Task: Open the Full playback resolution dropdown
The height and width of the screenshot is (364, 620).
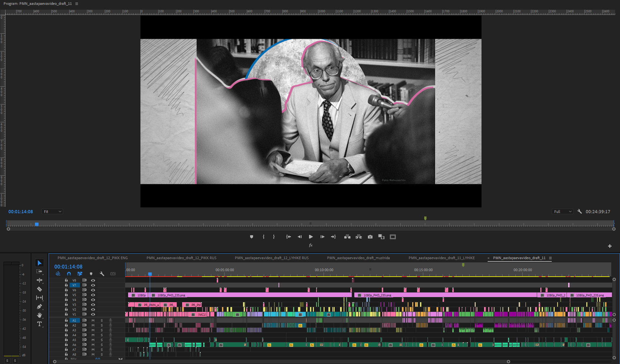Action: pyautogui.click(x=562, y=212)
